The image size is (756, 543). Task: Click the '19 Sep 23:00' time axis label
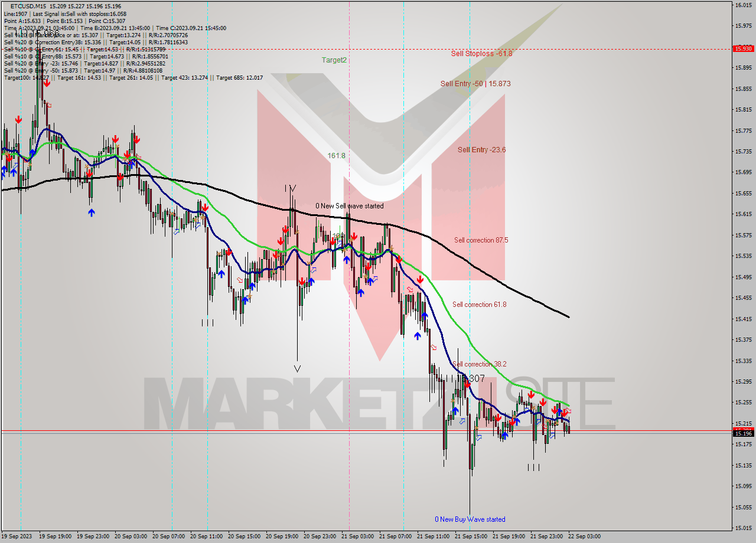pos(93,537)
